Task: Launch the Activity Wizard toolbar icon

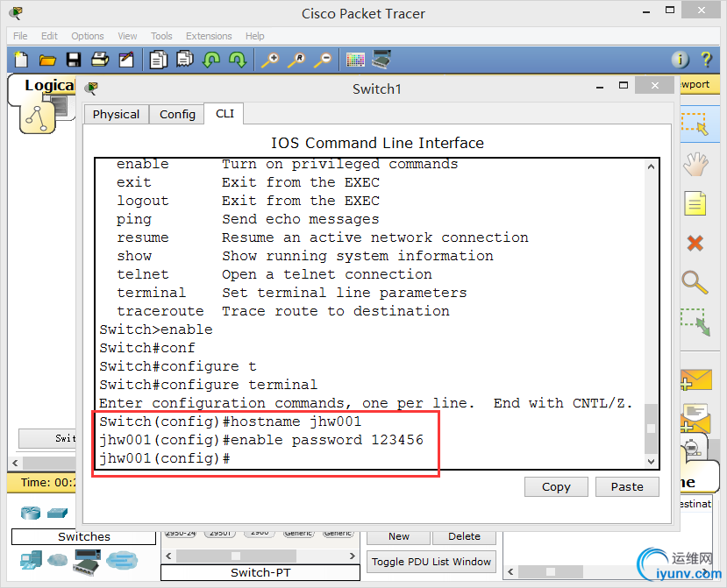Action: click(126, 60)
